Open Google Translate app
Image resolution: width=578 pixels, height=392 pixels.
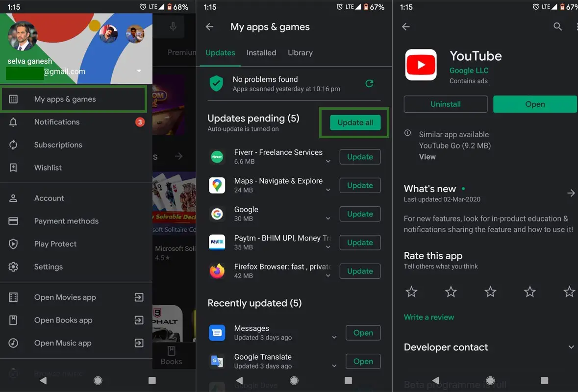tap(363, 362)
